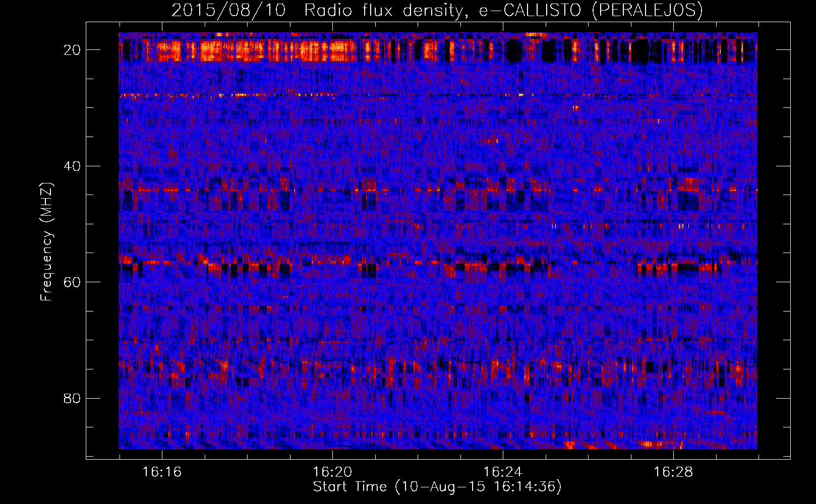Viewport: 816px width, 504px height.
Task: Click the time tick label 16:28
Action: 673,472
